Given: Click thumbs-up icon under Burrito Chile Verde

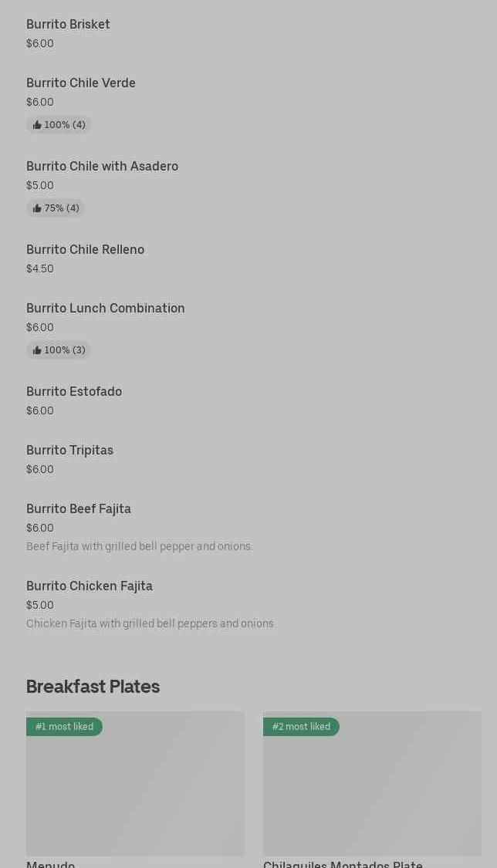Looking at the screenshot, I should coord(37,125).
